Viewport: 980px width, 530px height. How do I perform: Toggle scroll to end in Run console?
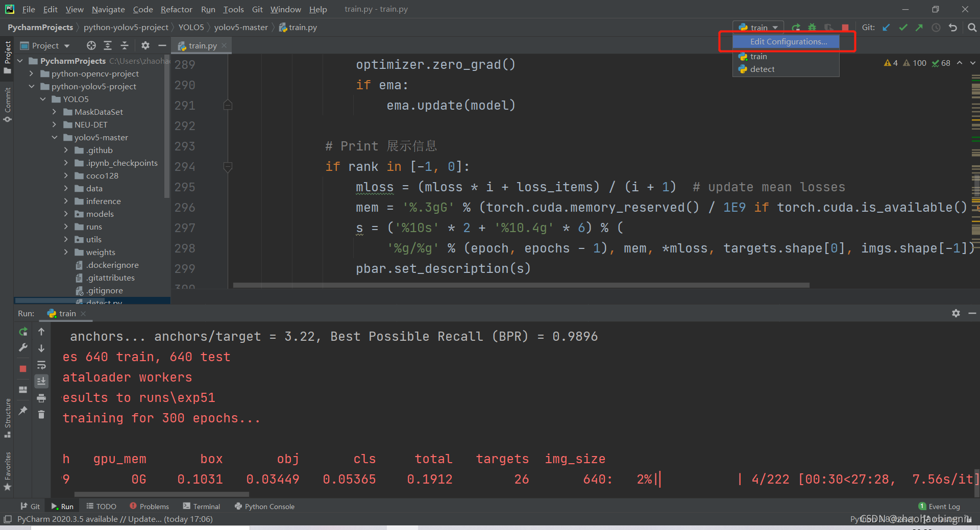(41, 381)
